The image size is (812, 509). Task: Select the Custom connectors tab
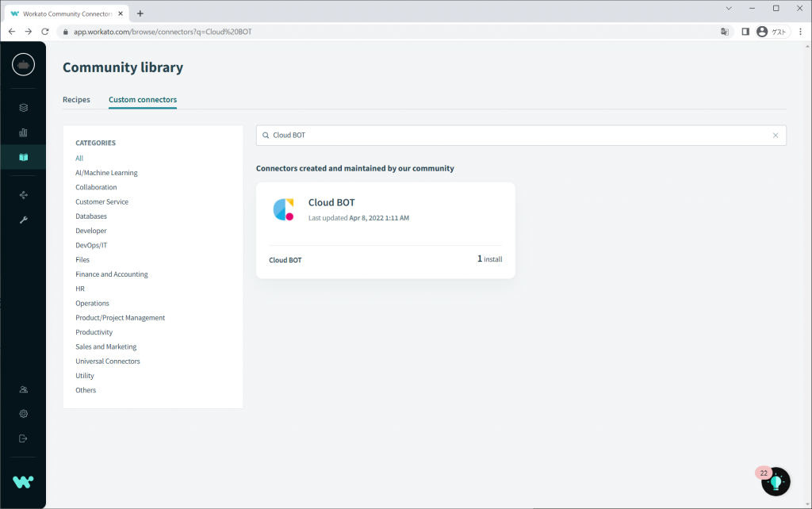click(x=143, y=99)
